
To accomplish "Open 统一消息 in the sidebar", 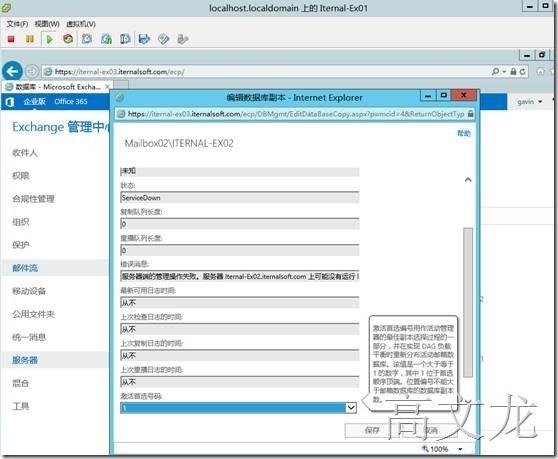I will point(29,337).
